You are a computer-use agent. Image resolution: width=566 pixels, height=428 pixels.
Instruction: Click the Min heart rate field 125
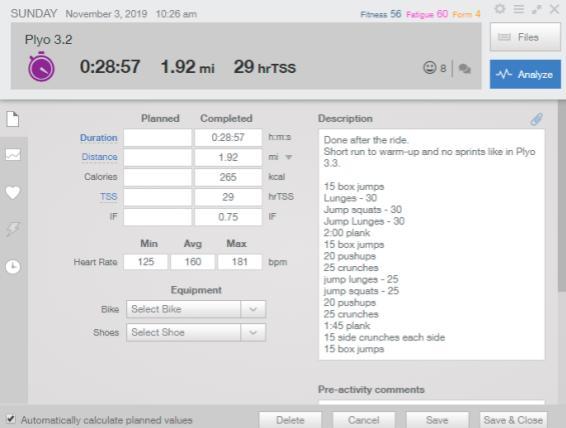[145, 262]
